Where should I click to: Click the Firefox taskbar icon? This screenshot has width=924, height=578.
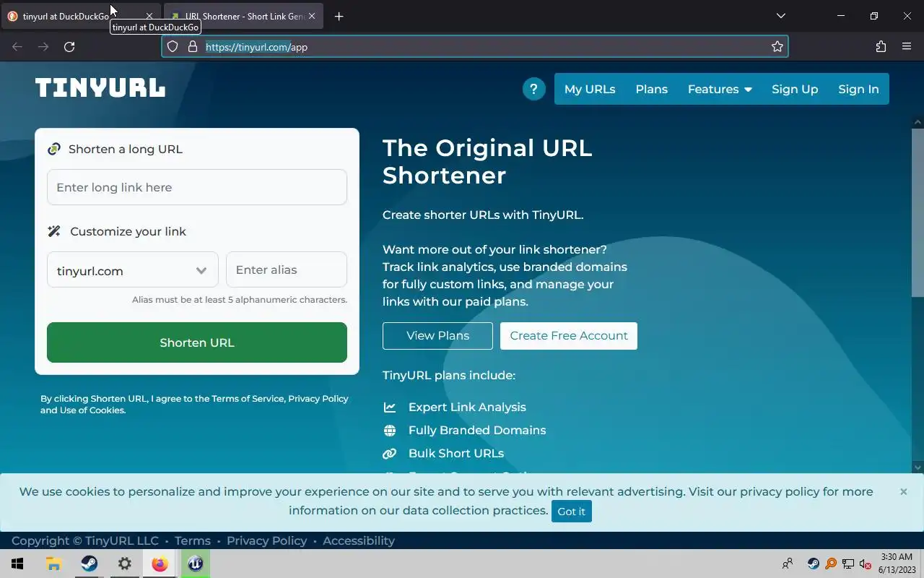[160, 564]
